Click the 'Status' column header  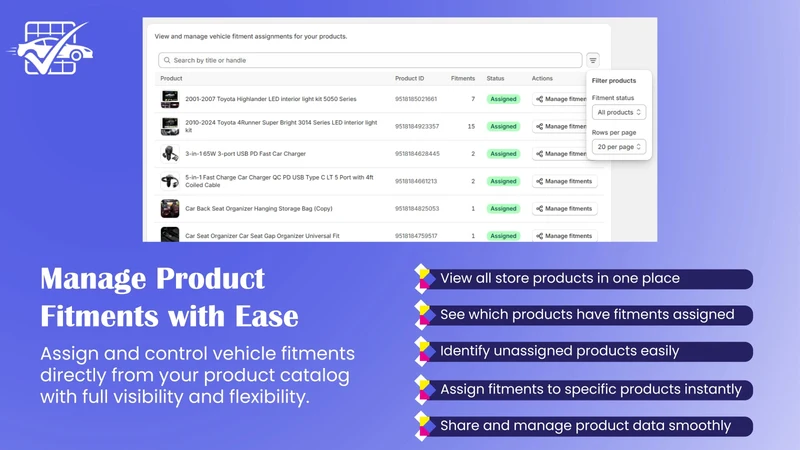click(x=495, y=79)
